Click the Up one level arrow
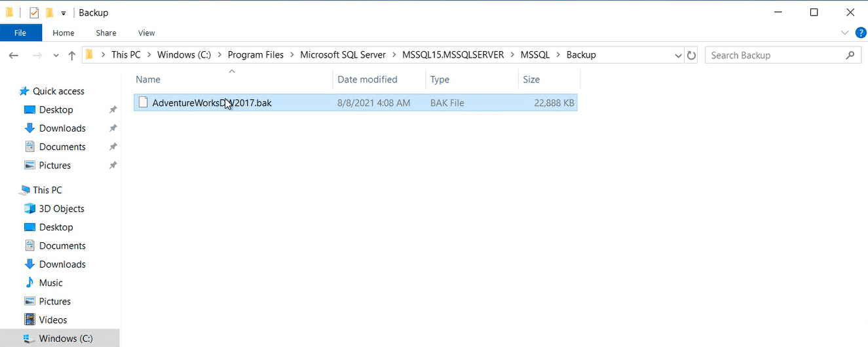This screenshot has height=347, width=868. 71,56
